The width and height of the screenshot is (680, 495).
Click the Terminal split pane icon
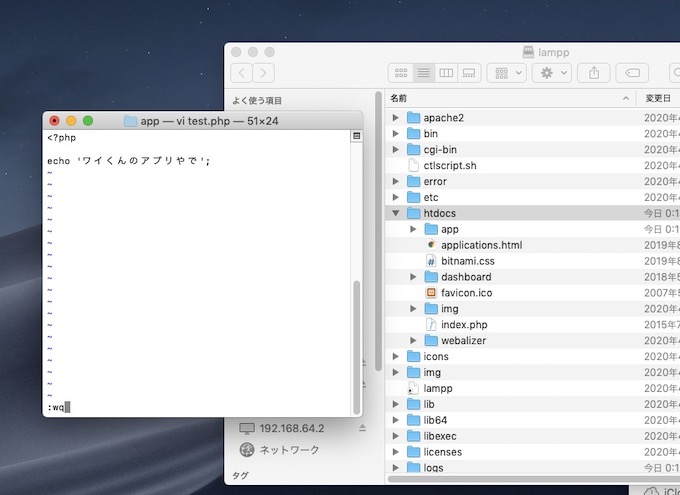(x=356, y=136)
